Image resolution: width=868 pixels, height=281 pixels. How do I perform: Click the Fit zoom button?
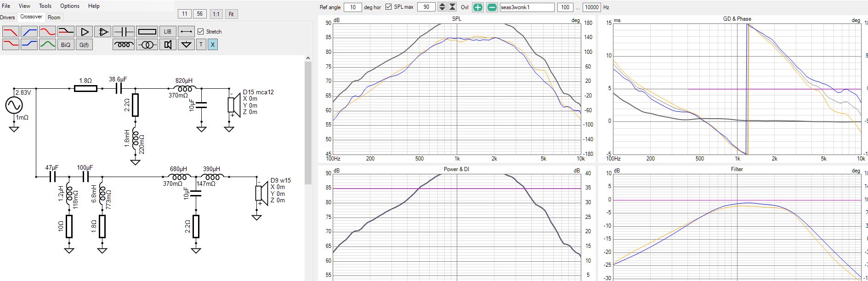click(x=231, y=14)
